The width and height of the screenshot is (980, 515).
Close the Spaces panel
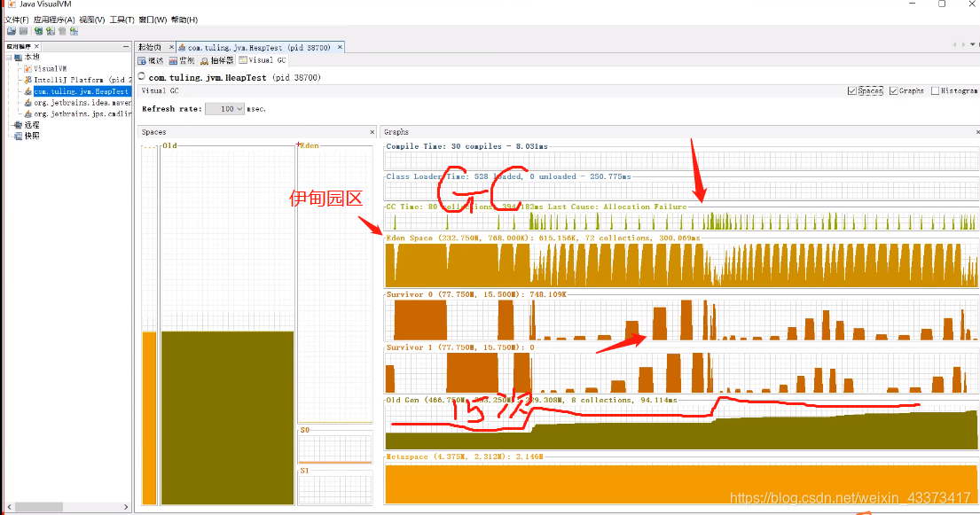coord(372,132)
